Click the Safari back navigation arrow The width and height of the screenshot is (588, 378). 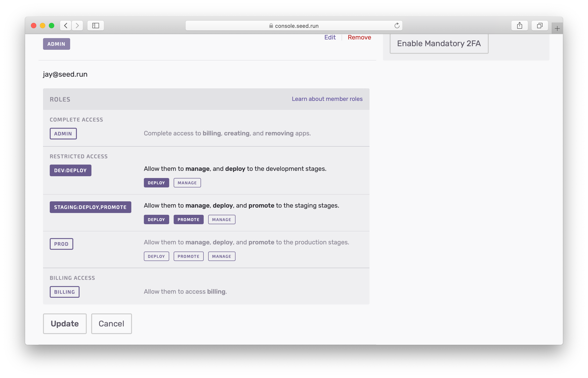(66, 26)
